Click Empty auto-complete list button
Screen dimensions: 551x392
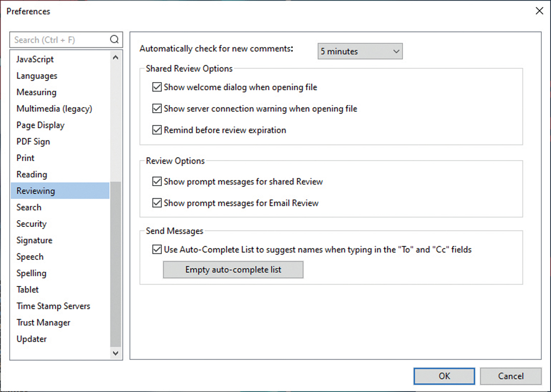click(x=233, y=270)
